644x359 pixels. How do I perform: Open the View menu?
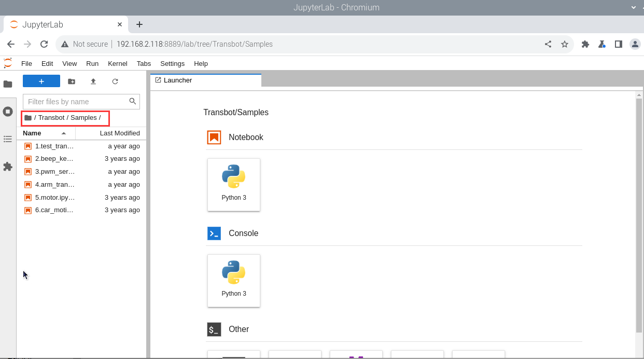point(69,63)
